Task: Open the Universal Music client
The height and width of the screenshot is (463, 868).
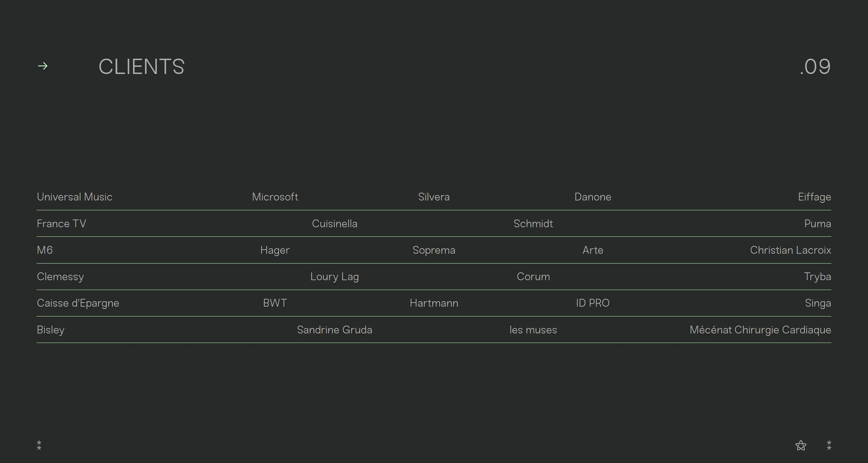Action: [75, 197]
